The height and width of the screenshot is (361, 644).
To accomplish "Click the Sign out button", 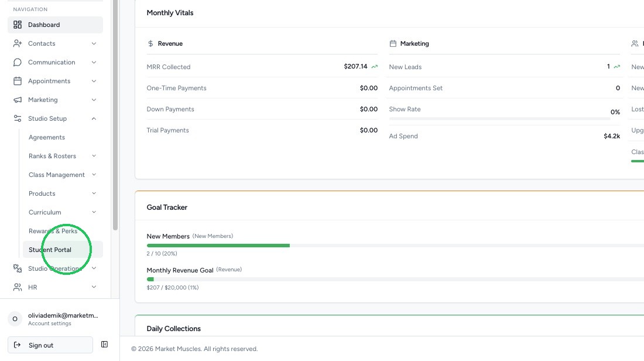I will 50,345.
